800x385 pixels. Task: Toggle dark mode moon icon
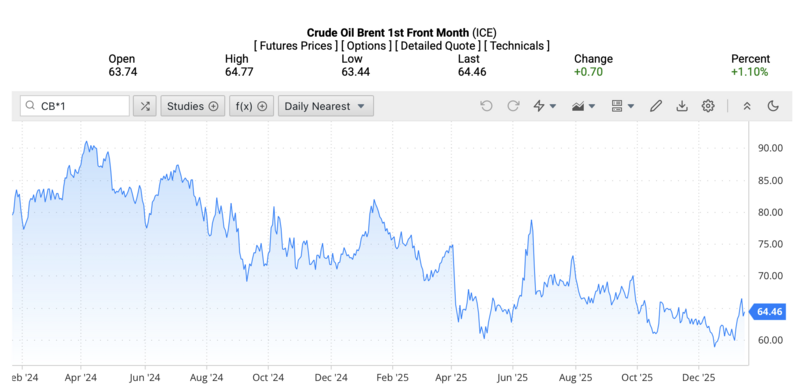click(x=773, y=106)
